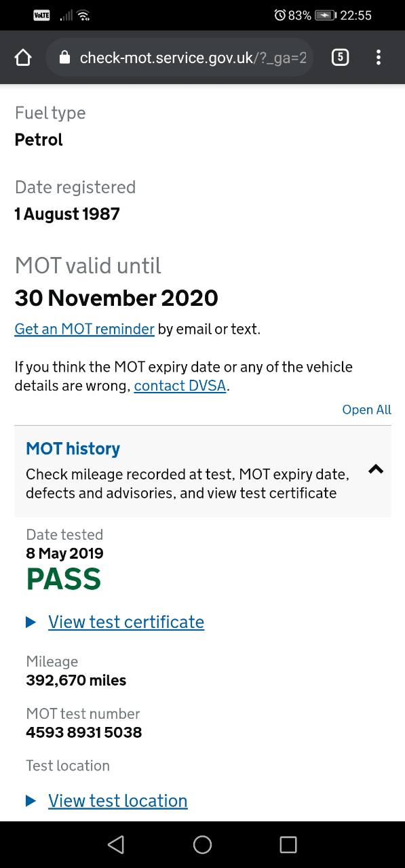
Task: Tap the Wi-Fi signal status icon
Action: [x=84, y=15]
